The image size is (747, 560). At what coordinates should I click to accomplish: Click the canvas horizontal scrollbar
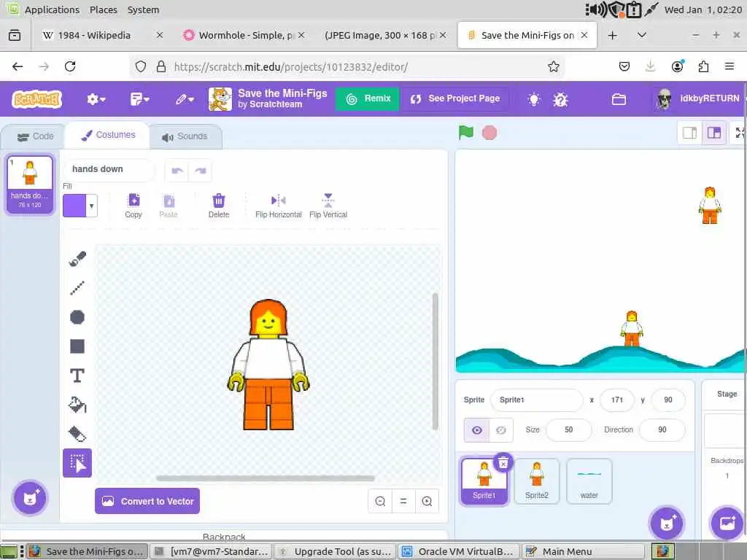coord(266,478)
